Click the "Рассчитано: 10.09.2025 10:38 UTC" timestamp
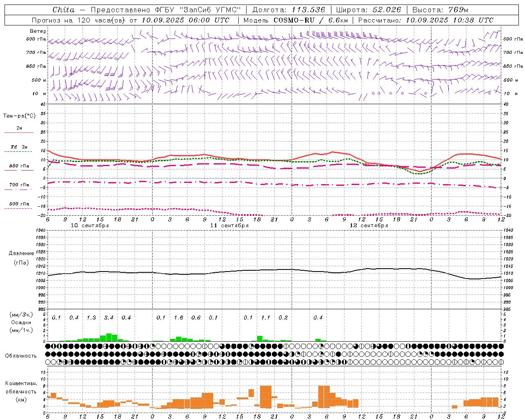 (x=426, y=20)
